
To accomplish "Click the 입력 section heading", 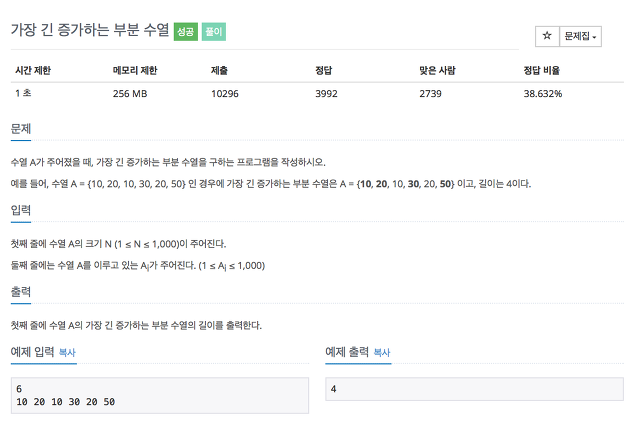I will pos(21,210).
